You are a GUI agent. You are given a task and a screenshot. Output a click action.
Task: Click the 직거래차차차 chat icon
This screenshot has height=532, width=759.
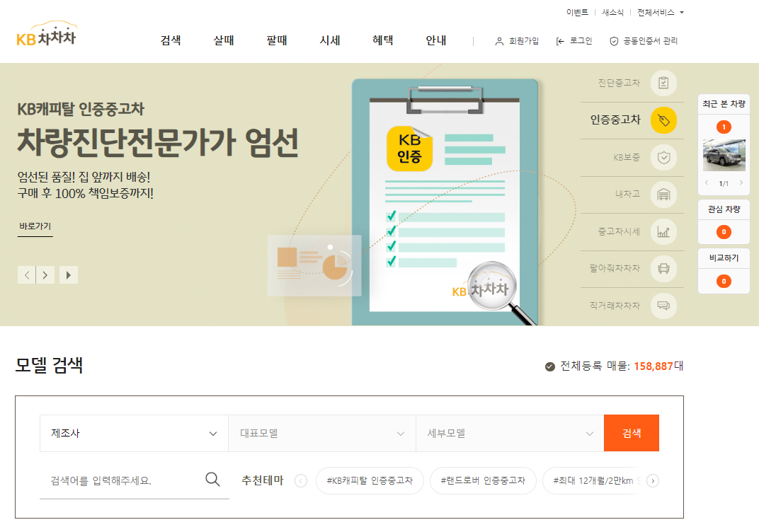click(x=663, y=306)
